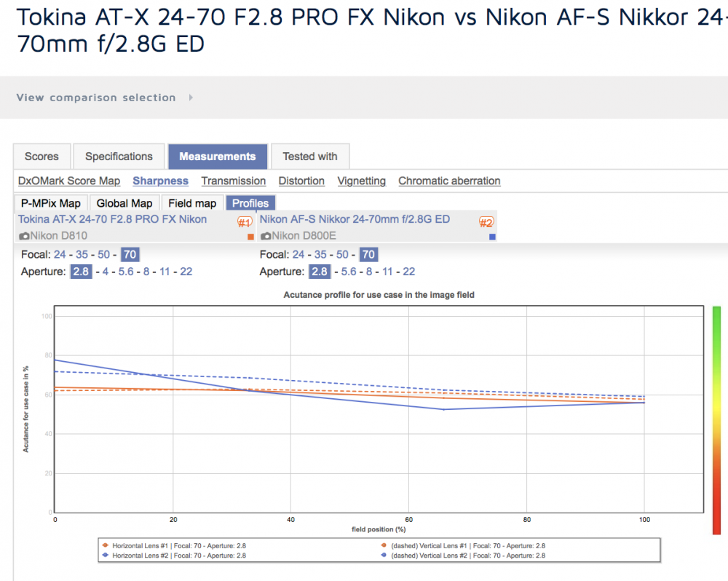728x581 pixels.
Task: Set Tokina lens focal length to 35
Action: (82, 255)
